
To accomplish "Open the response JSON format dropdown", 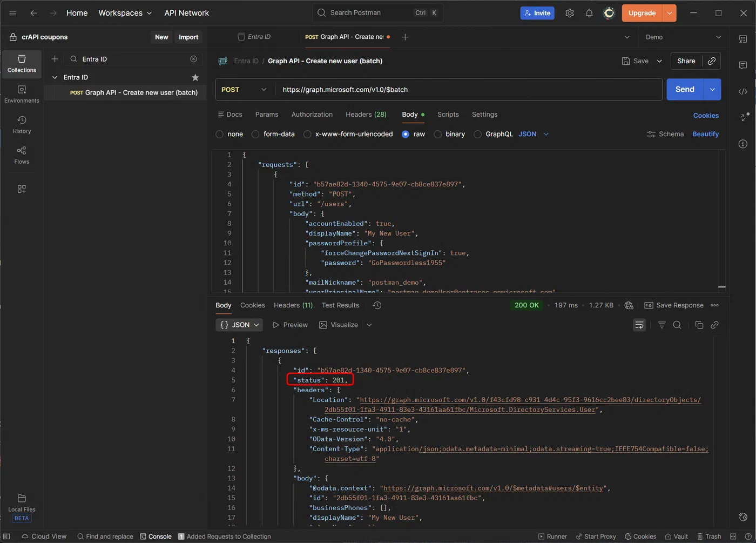I will click(x=240, y=325).
